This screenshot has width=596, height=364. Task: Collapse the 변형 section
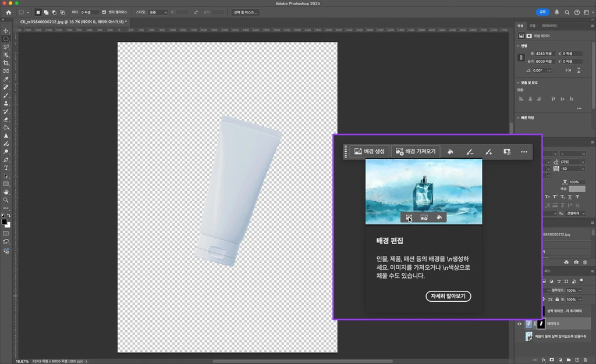click(x=518, y=45)
